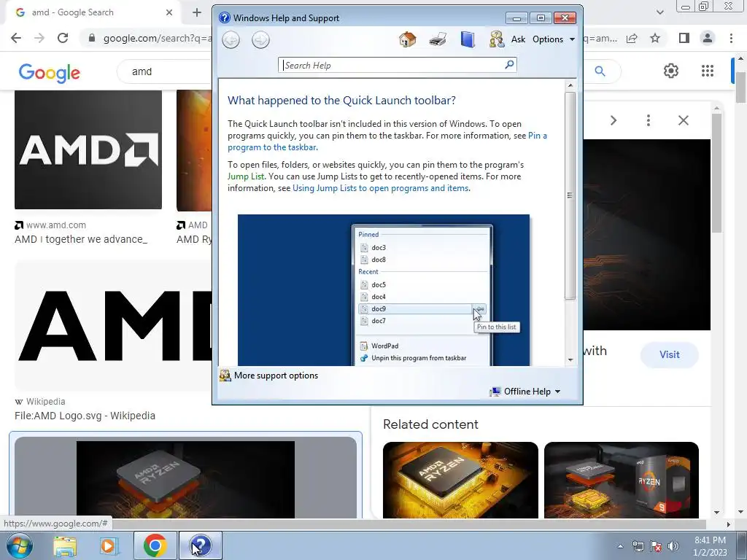Screen dimensions: 747x560
Task: Open Chrome three-dot menu
Action: [731, 38]
